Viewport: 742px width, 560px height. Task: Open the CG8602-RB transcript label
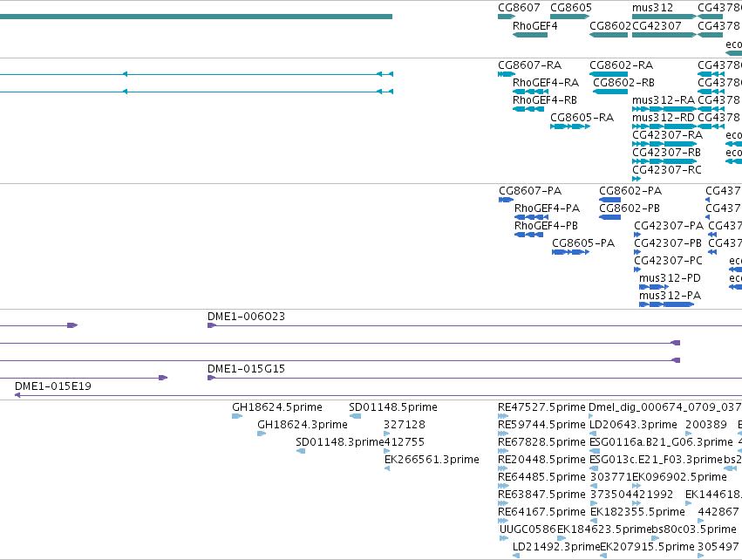tap(623, 83)
